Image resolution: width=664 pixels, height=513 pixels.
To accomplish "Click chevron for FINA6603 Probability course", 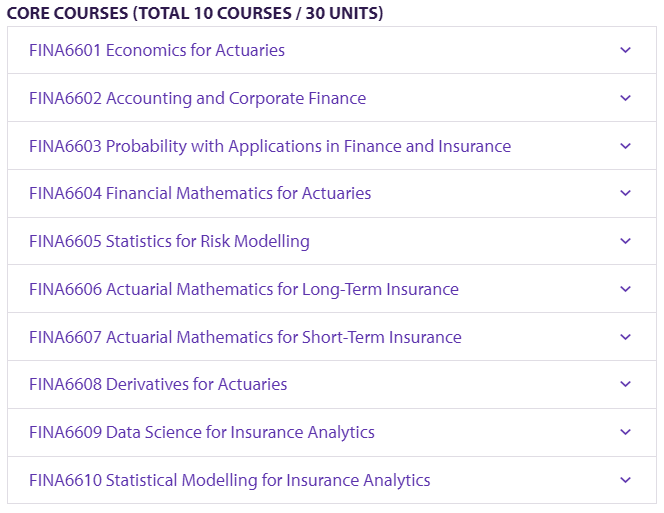I will click(x=625, y=146).
